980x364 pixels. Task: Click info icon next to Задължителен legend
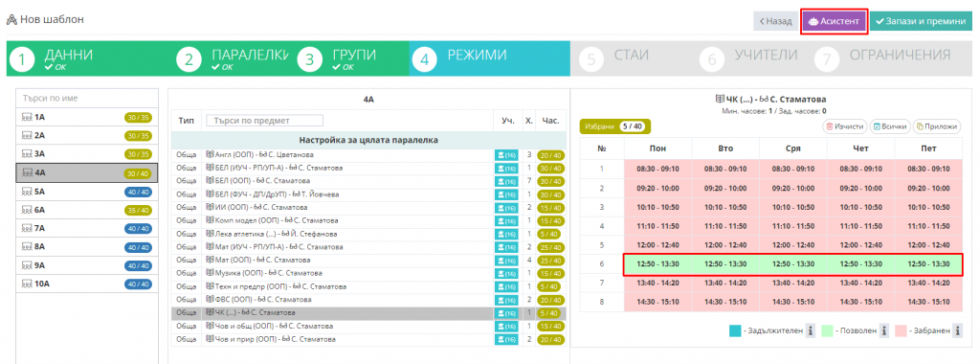point(810,330)
